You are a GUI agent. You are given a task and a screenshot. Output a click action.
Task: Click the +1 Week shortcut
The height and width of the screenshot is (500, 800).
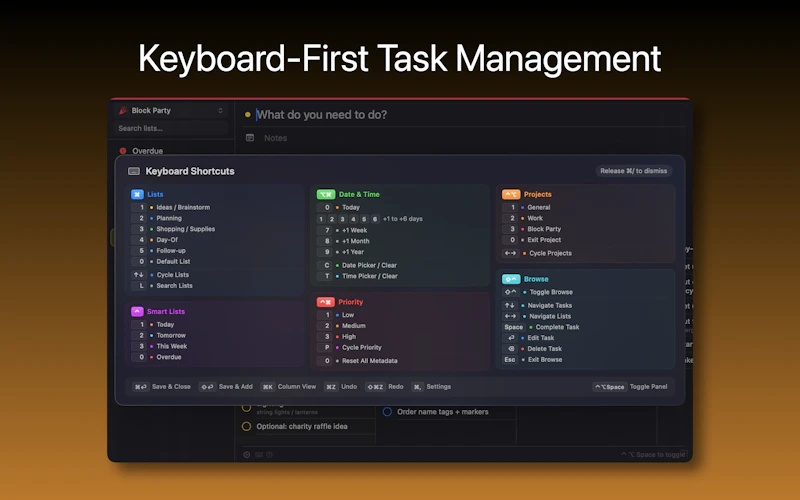click(342, 230)
